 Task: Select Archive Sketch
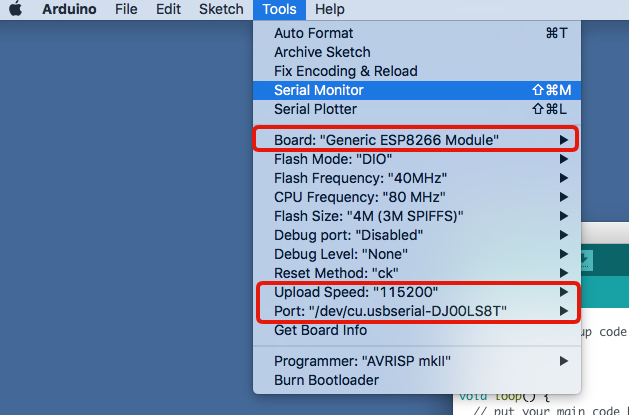tap(417, 52)
